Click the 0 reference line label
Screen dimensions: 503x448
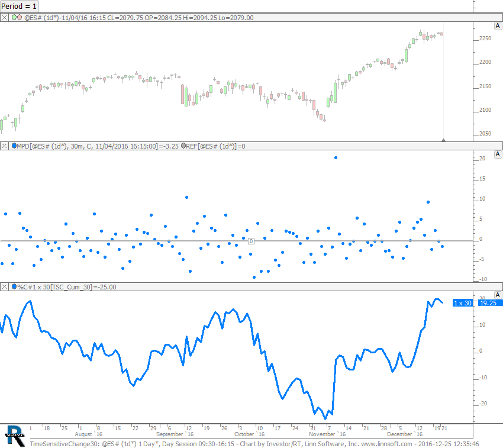click(251, 241)
